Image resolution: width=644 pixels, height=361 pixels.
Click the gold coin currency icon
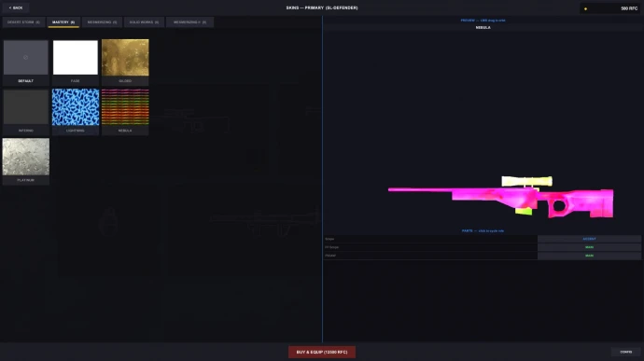point(585,8)
